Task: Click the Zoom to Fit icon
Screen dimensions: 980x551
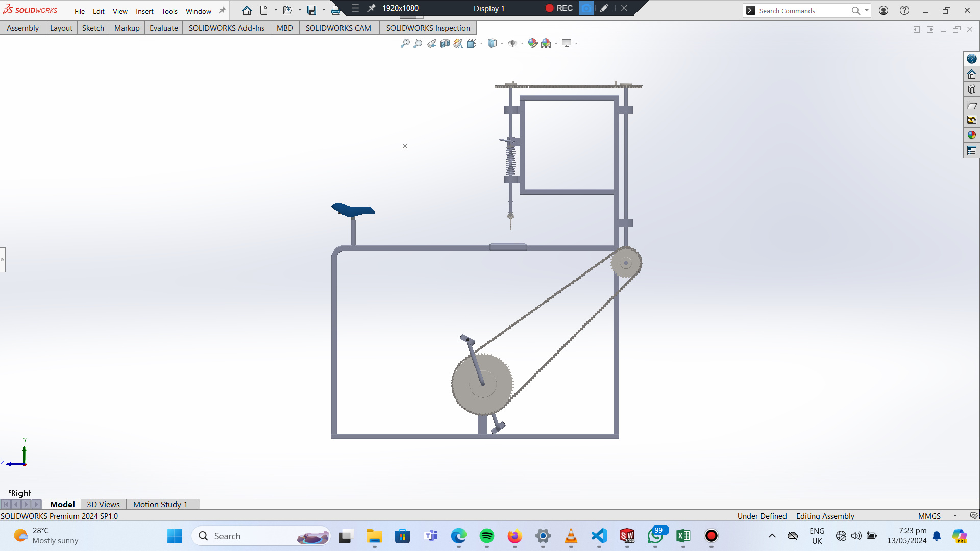Action: coord(405,43)
